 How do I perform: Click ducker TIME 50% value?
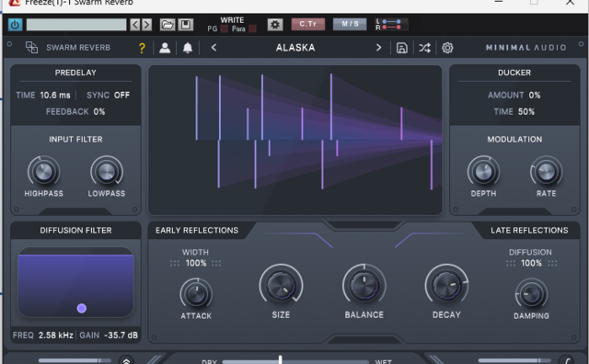tap(526, 112)
